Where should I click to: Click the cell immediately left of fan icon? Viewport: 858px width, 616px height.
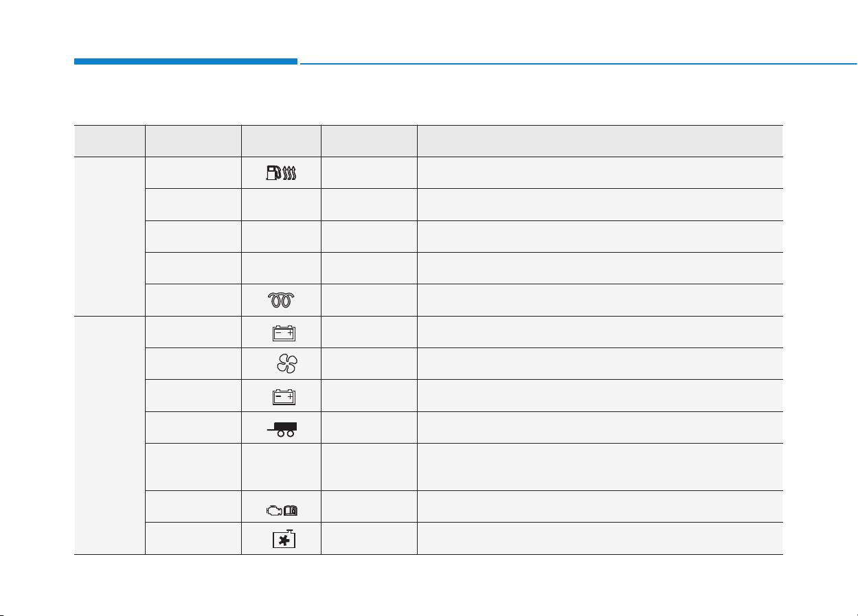click(x=193, y=364)
